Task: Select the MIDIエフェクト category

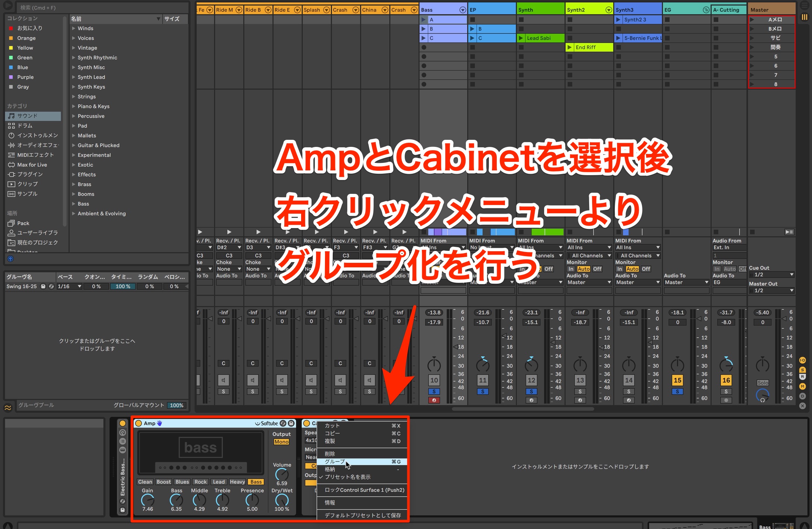Action: pyautogui.click(x=33, y=155)
